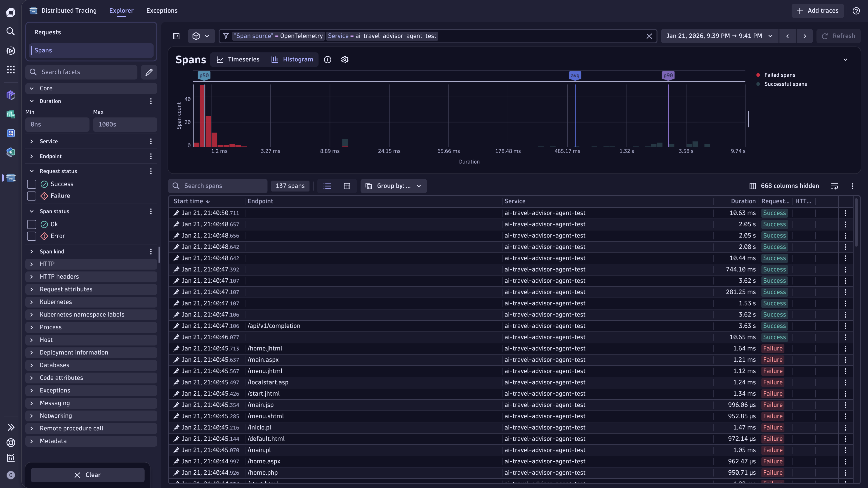Switch to the Exceptions tab

pos(162,10)
